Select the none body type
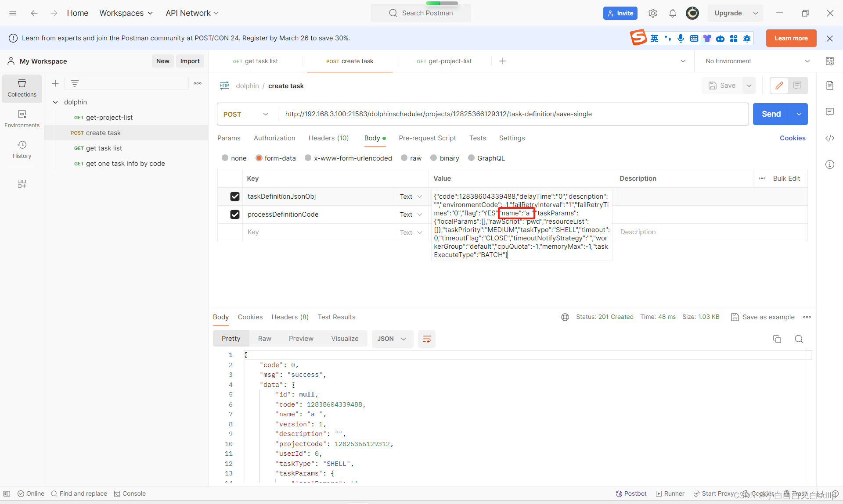The image size is (843, 504). [225, 158]
